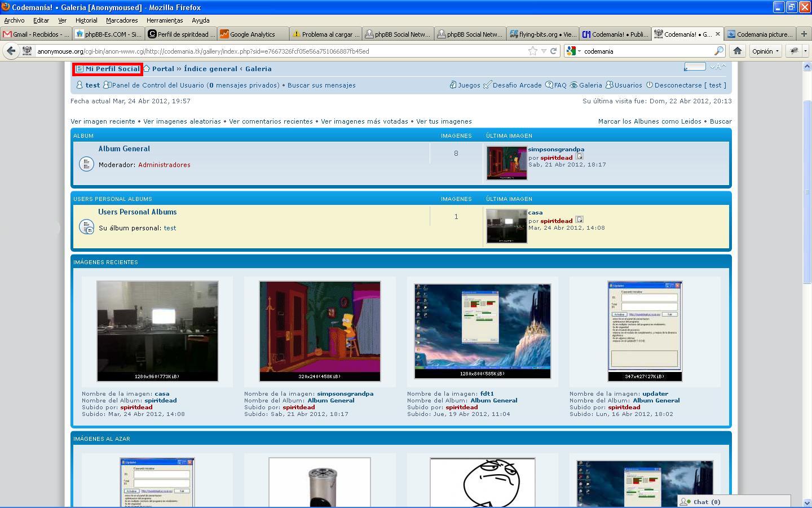
Task: Go back with the Firefox back arrow
Action: (11, 51)
